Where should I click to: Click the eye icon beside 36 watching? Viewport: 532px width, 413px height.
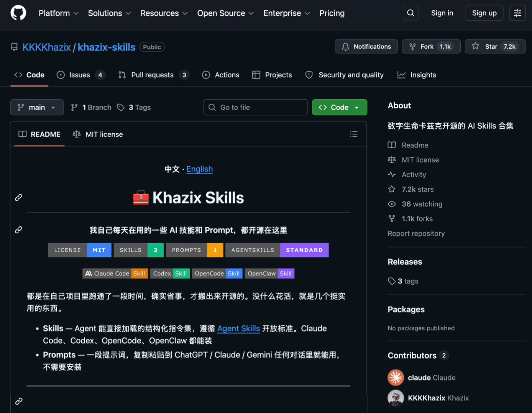pos(392,204)
